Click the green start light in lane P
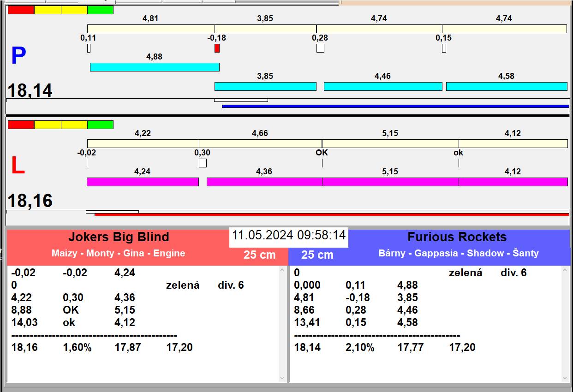 click(x=100, y=10)
